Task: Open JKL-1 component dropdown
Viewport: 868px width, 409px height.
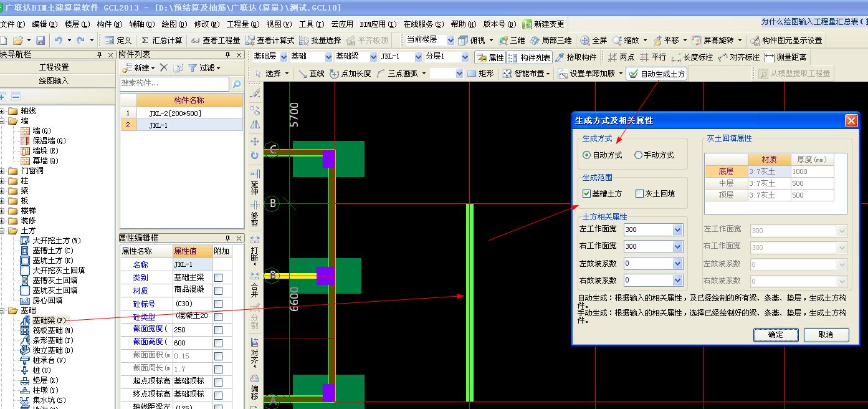Action: [418, 57]
